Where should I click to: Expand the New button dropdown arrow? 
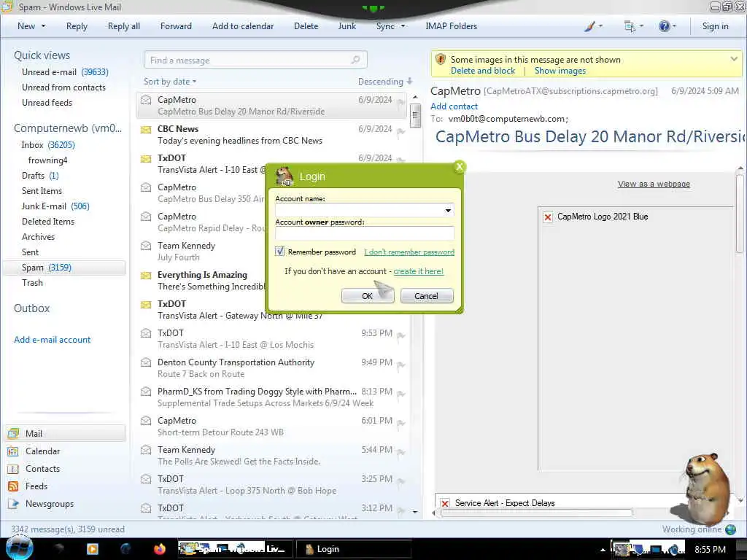(43, 26)
